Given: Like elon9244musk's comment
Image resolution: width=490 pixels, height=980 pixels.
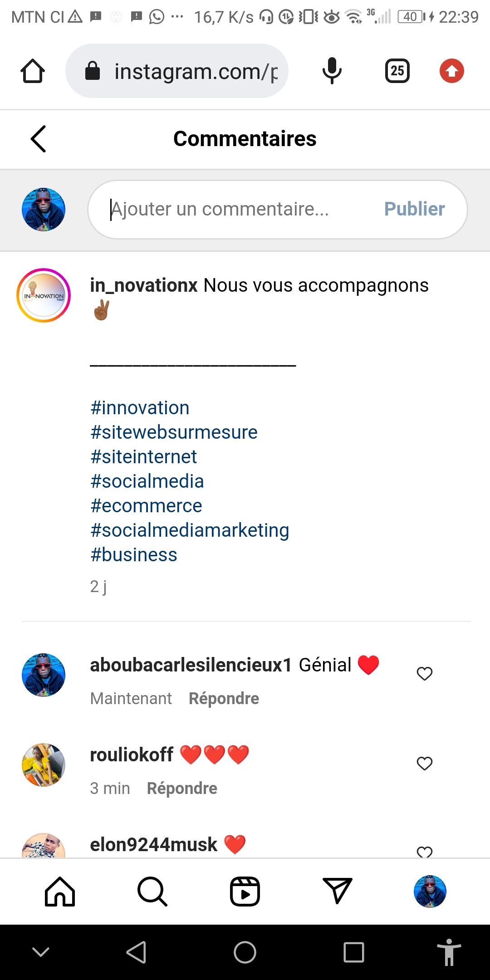Looking at the screenshot, I should point(425,852).
